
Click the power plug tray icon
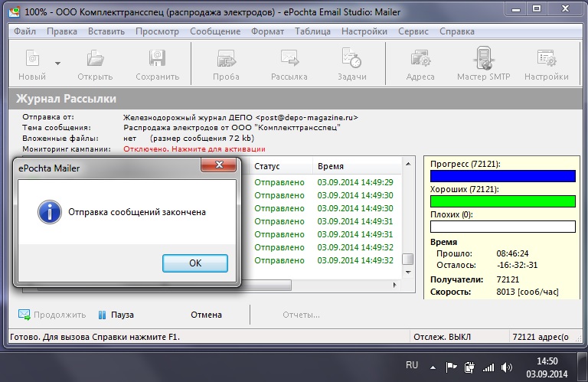pos(469,367)
